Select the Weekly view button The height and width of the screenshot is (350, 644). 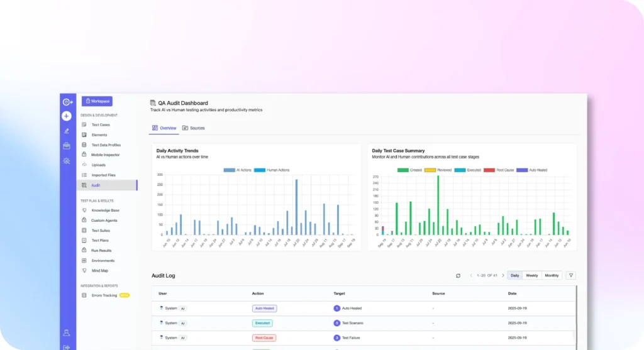click(531, 275)
